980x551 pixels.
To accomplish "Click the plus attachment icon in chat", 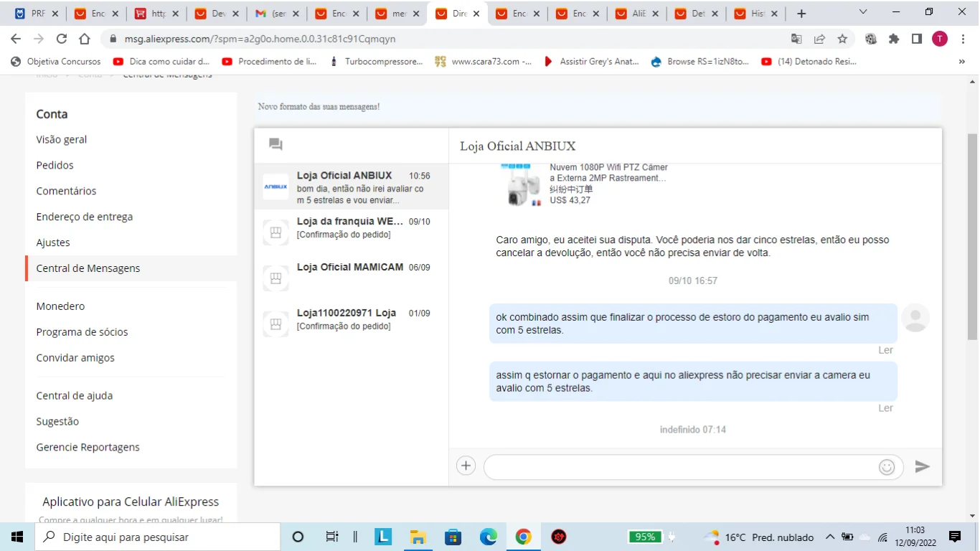I will coord(466,466).
